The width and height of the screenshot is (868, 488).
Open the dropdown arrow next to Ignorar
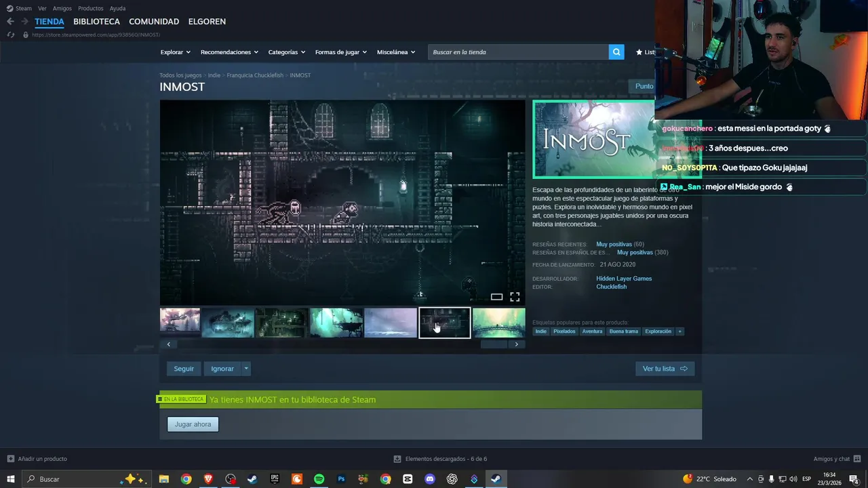coord(246,369)
